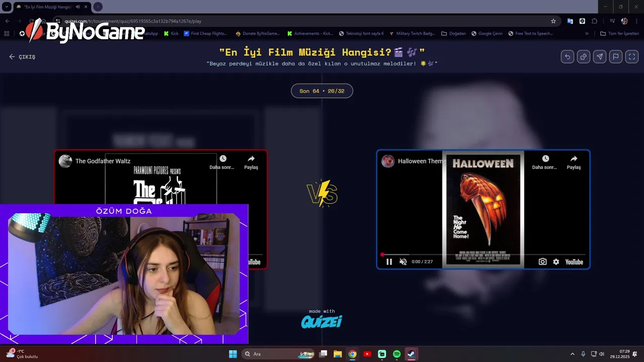The height and width of the screenshot is (362, 644).
Task: Click Daha sonra on Halloween Theme video
Action: 545,162
